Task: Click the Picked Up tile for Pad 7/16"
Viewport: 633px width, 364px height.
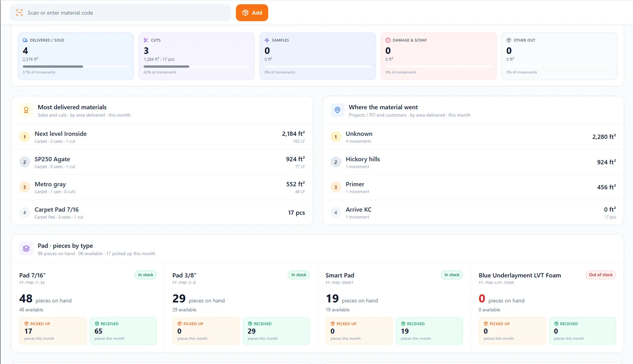Action: click(53, 331)
